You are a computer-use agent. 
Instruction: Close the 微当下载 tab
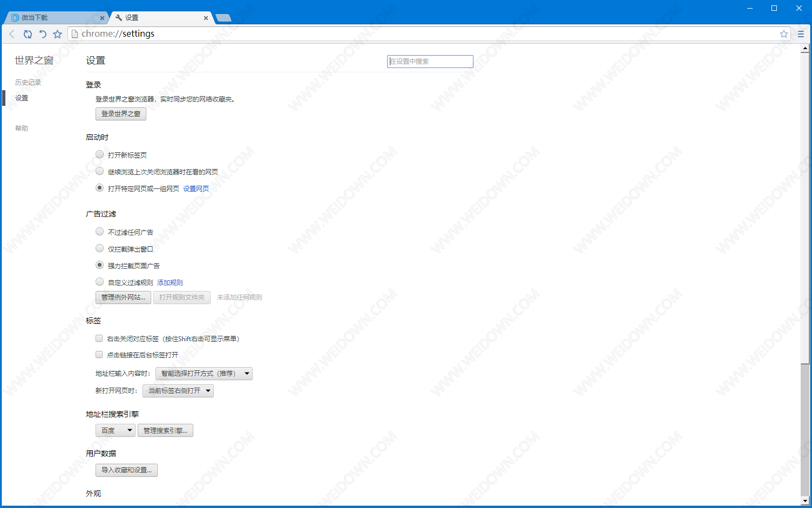[x=103, y=18]
